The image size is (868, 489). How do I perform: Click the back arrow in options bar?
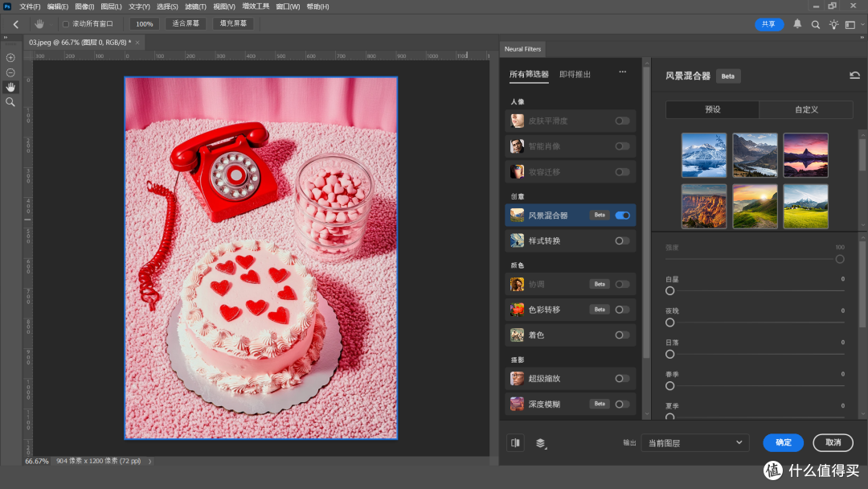click(15, 24)
